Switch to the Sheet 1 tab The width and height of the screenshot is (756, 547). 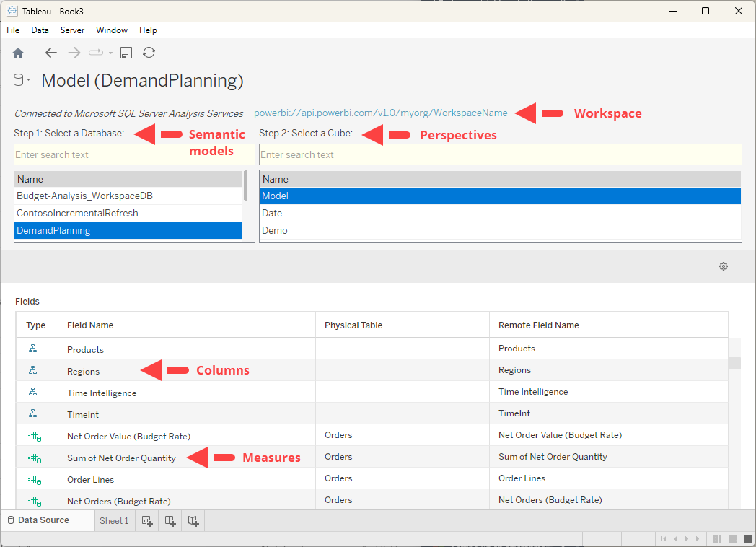click(x=114, y=520)
